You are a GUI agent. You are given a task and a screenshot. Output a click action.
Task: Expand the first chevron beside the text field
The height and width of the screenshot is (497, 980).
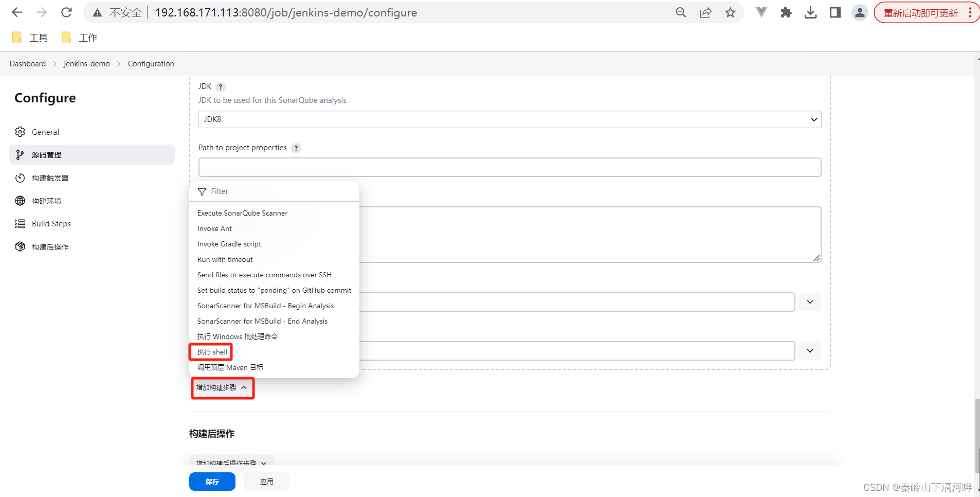coord(809,302)
